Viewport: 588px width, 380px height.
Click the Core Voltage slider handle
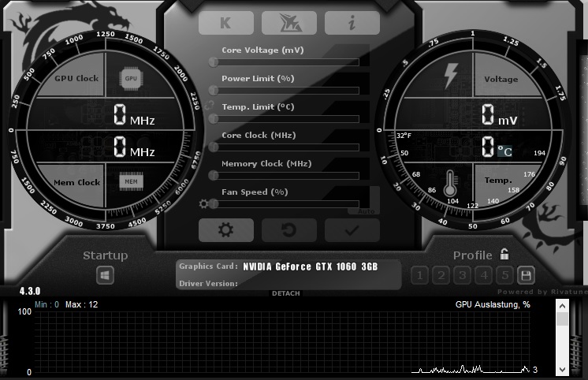pos(214,62)
